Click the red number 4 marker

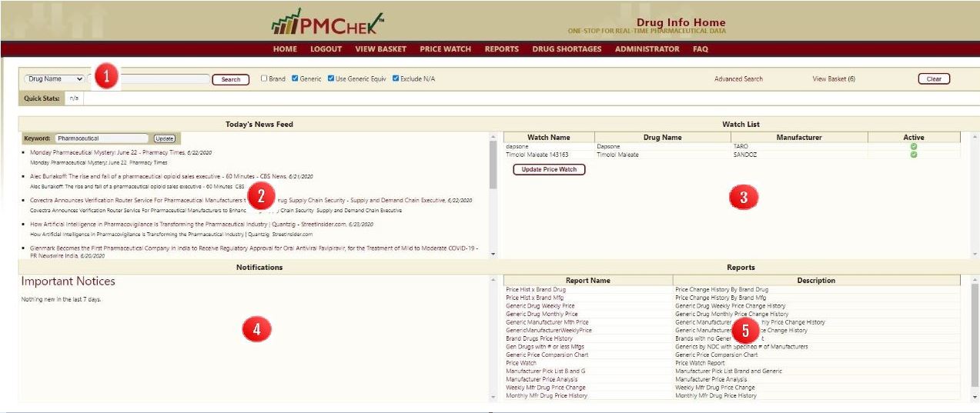coord(256,329)
